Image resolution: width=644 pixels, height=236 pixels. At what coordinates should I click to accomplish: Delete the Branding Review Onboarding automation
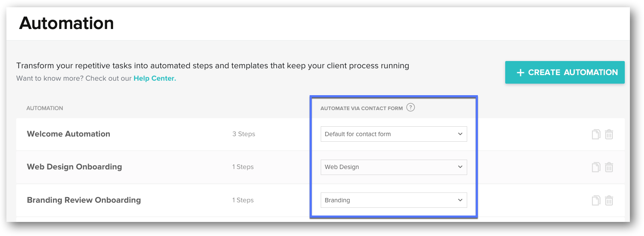point(609,200)
